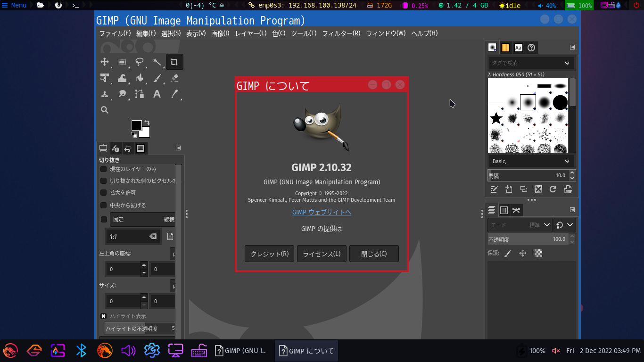Select the Color Picker eyedropper tool
644x362 pixels.
point(174,94)
